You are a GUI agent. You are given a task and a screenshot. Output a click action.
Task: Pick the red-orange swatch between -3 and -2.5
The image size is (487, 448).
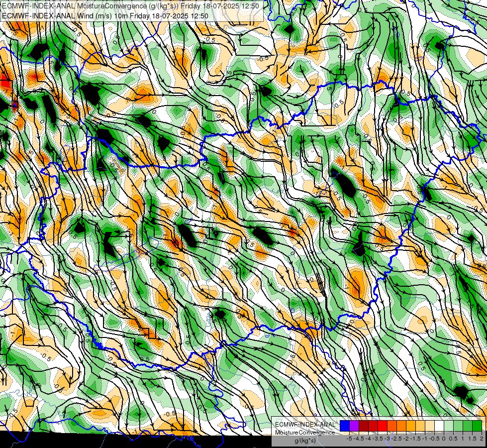pyautogui.click(x=392, y=426)
